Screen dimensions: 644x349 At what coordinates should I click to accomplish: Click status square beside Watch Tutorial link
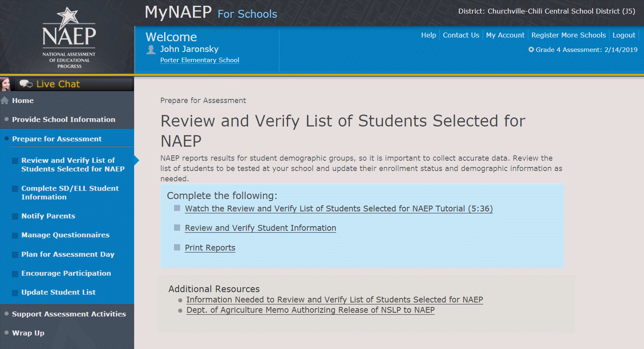[x=177, y=208]
